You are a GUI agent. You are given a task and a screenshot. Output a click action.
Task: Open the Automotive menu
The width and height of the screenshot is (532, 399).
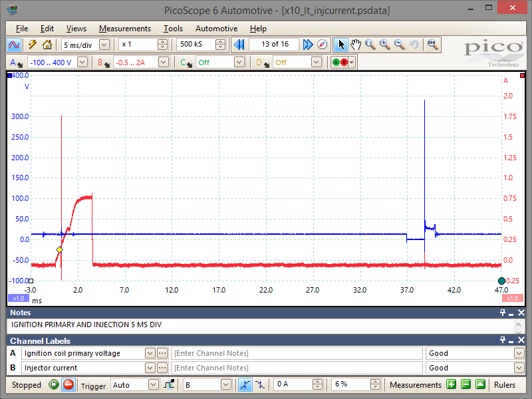click(217, 29)
